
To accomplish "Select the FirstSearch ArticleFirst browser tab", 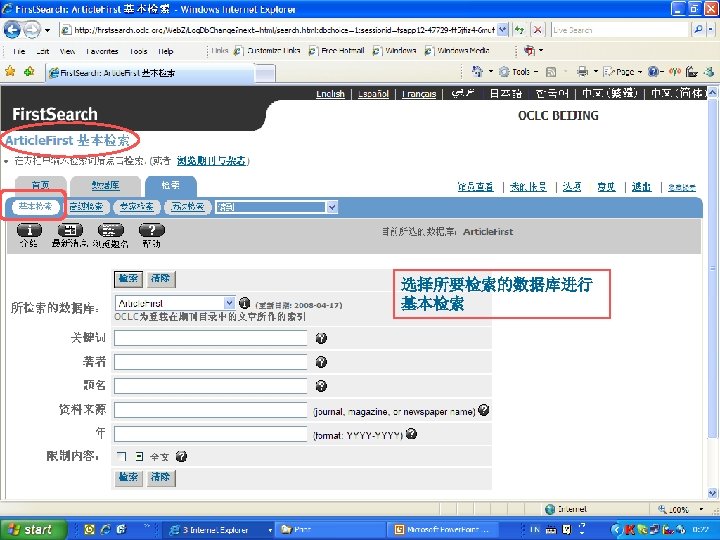I will pos(149,73).
